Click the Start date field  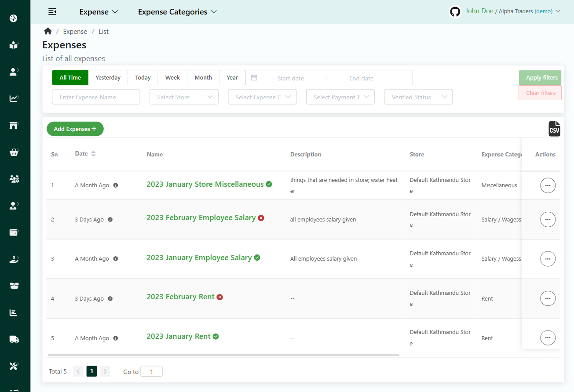[291, 78]
